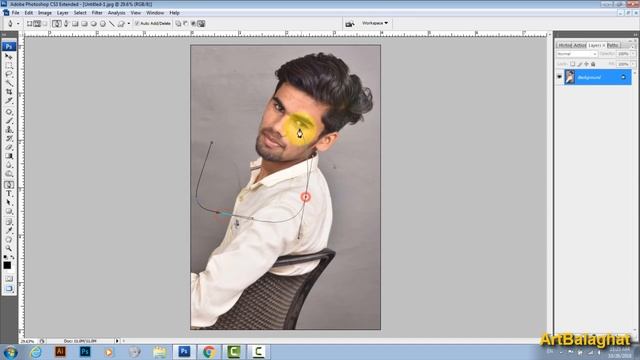Viewport: 640px width, 360px height.
Task: Select the Shape tool in the toolbox
Action: [8, 211]
